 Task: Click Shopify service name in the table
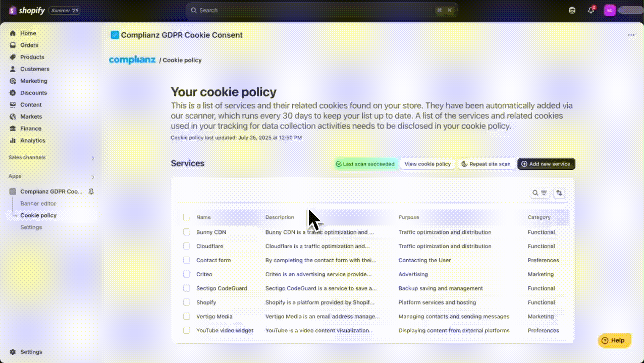click(x=206, y=302)
